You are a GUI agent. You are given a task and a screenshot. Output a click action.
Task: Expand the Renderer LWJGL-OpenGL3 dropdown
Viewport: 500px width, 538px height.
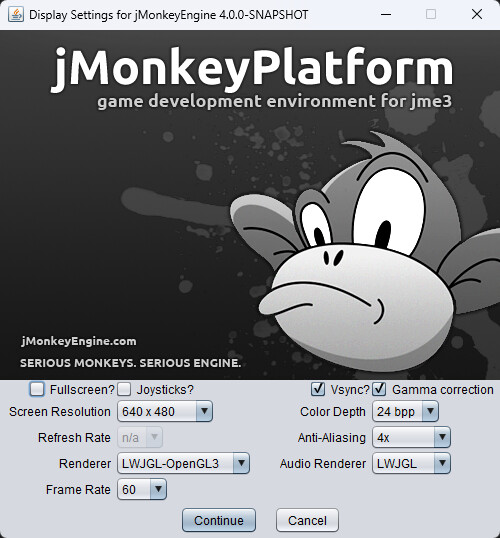[x=183, y=464]
